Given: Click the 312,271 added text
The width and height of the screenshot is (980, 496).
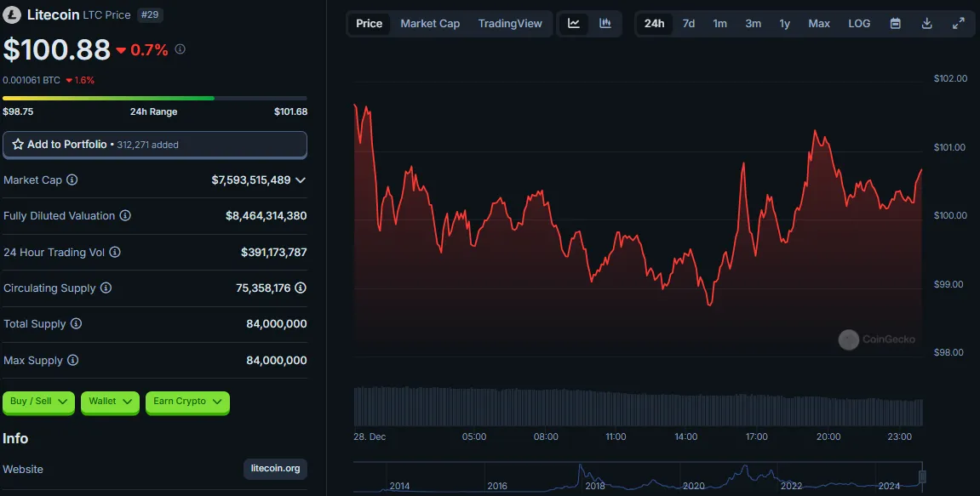Looking at the screenshot, I should coord(147,145).
